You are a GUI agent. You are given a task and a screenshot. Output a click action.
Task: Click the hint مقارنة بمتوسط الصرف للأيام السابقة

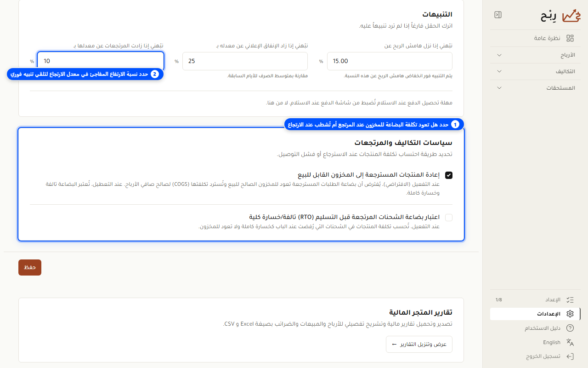click(x=268, y=75)
